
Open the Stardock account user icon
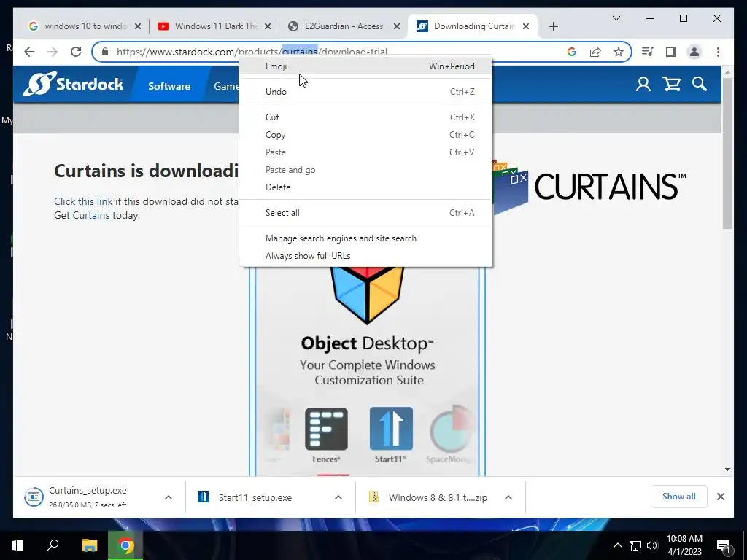[643, 85]
